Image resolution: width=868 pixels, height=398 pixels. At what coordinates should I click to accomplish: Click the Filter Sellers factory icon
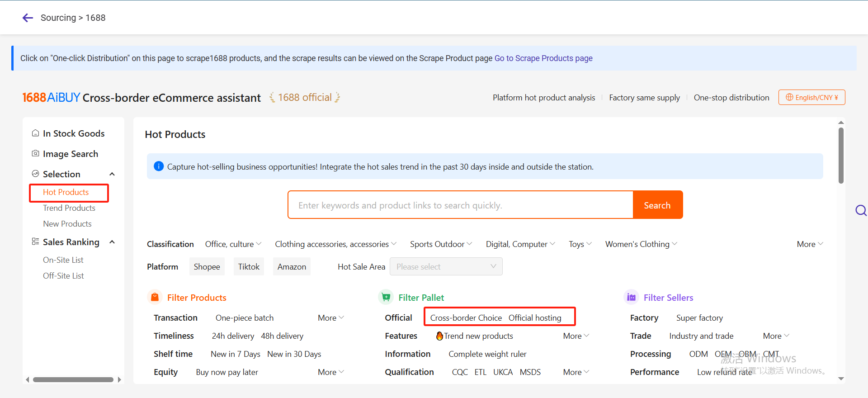631,297
